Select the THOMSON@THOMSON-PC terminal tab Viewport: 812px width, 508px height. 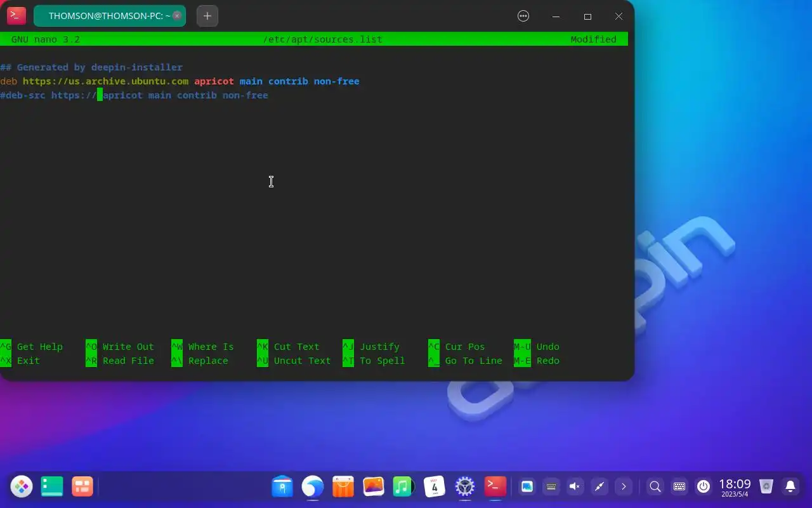click(110, 16)
